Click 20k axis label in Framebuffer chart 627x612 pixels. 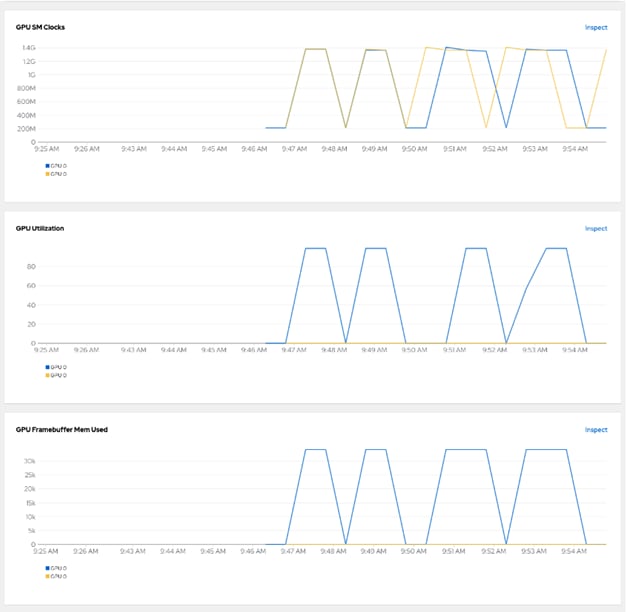(30, 489)
